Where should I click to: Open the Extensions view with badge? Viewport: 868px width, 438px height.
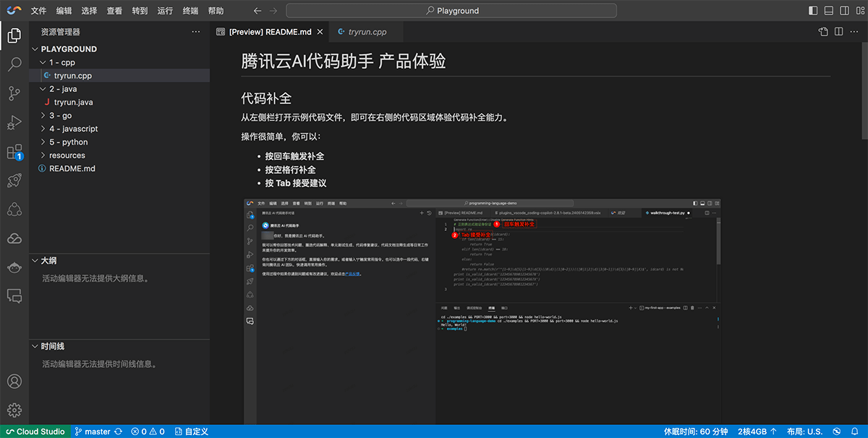(x=14, y=152)
